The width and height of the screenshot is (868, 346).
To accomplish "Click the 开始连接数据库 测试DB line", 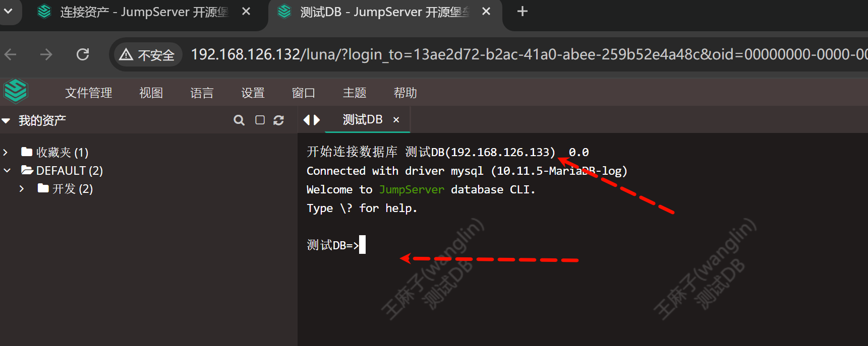I will click(448, 152).
